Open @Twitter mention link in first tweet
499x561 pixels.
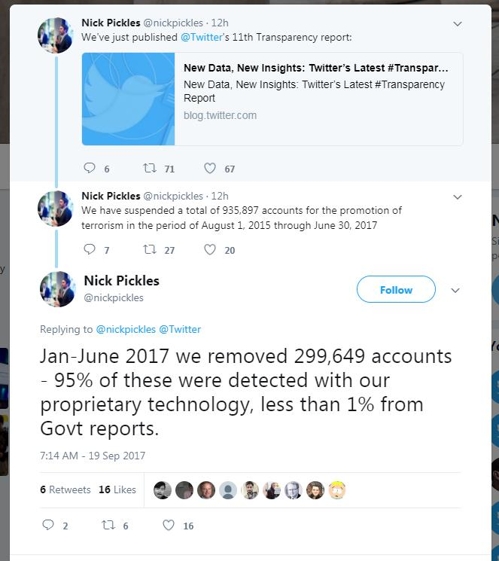201,37
